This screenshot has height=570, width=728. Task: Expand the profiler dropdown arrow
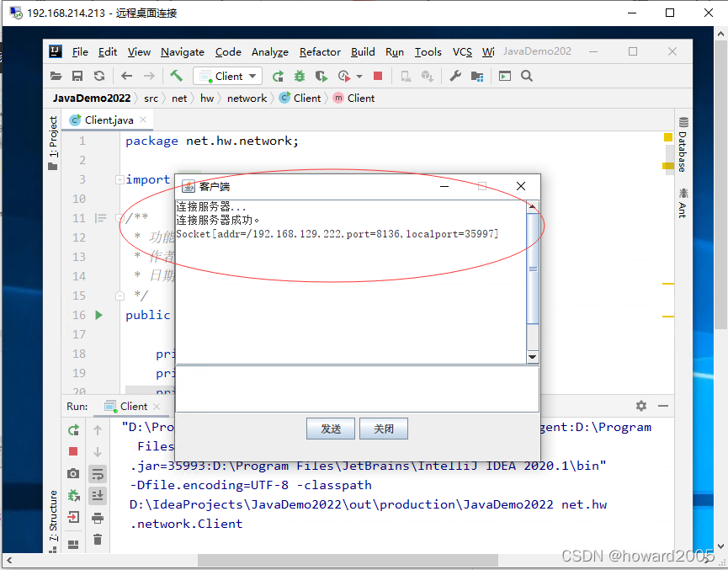(359, 76)
